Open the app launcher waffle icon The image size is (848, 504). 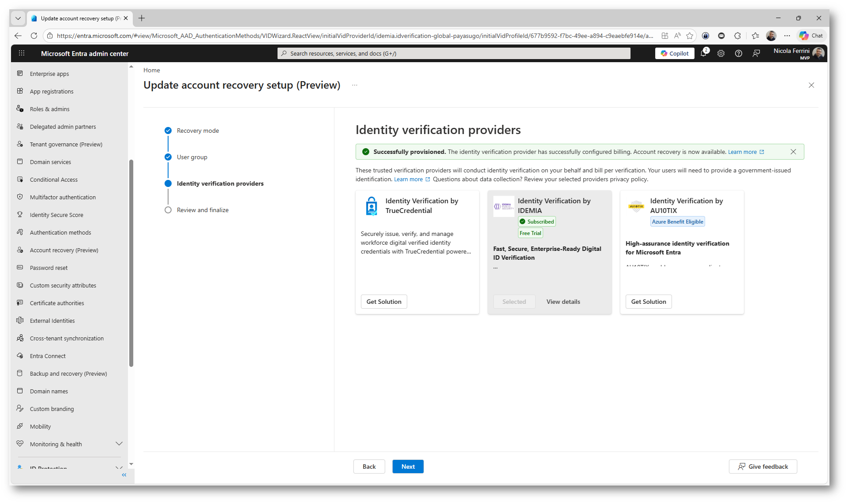(x=21, y=53)
